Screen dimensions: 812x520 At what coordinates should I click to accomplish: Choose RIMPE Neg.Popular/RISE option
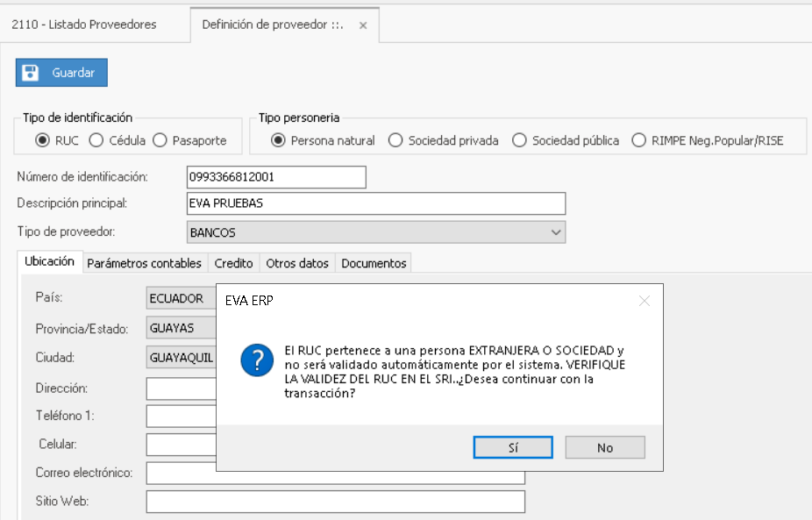point(638,140)
